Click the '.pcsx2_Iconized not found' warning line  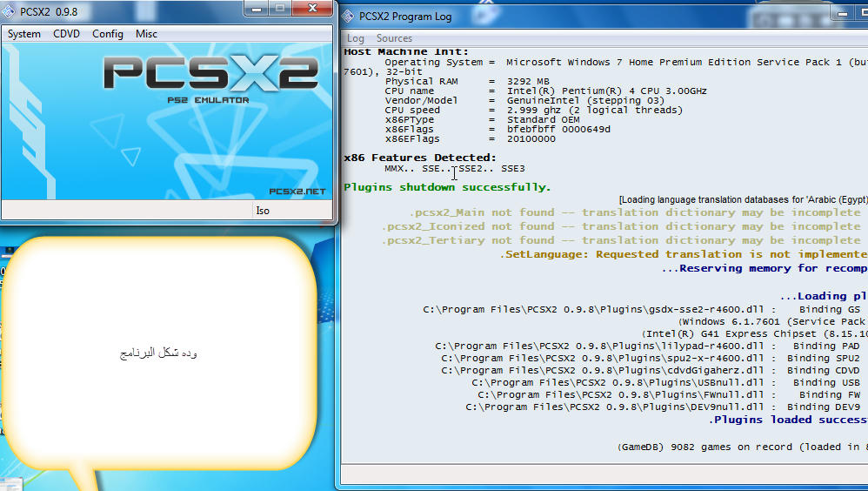621,226
